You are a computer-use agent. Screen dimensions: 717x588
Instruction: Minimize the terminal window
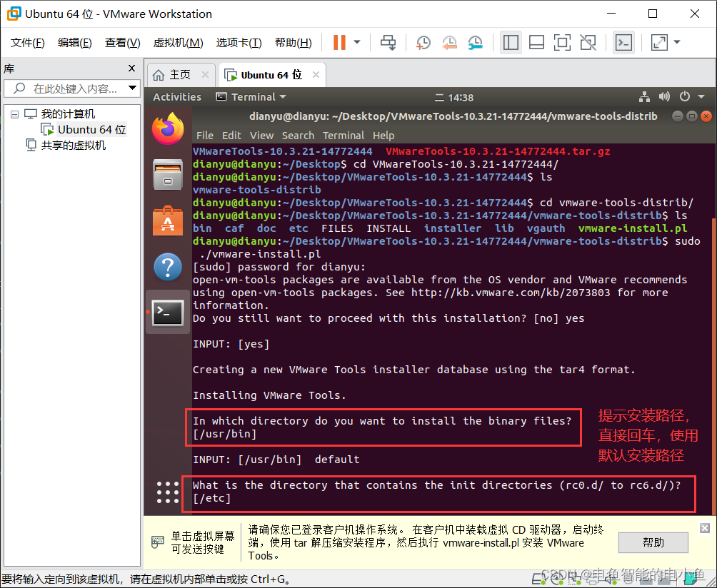click(x=678, y=116)
